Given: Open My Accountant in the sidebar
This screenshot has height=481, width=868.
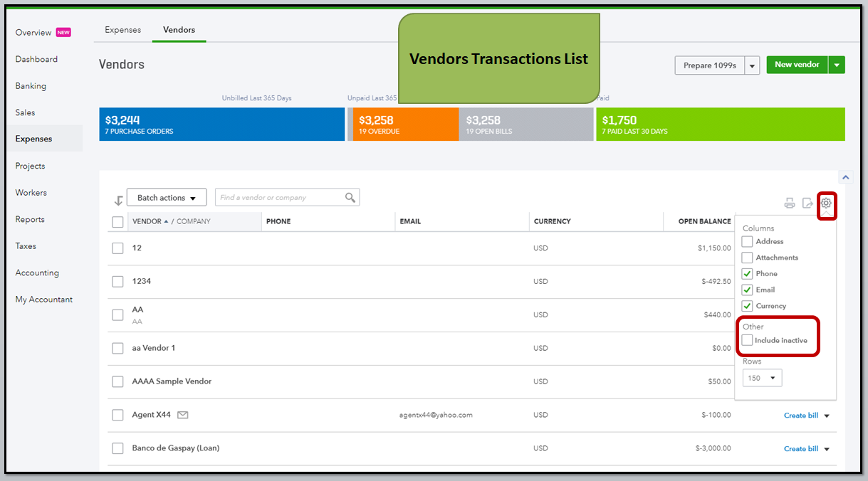Looking at the screenshot, I should [43, 300].
